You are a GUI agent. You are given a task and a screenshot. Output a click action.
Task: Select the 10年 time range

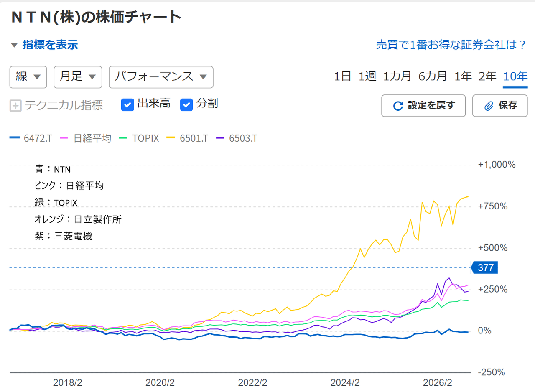tap(515, 76)
